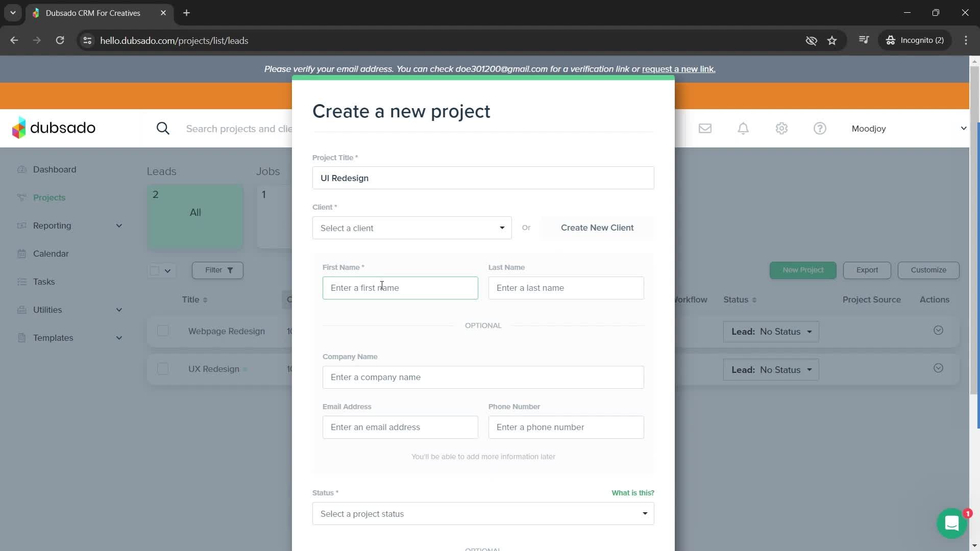Click the Export button
This screenshot has height=551, width=980.
pos(867,270)
